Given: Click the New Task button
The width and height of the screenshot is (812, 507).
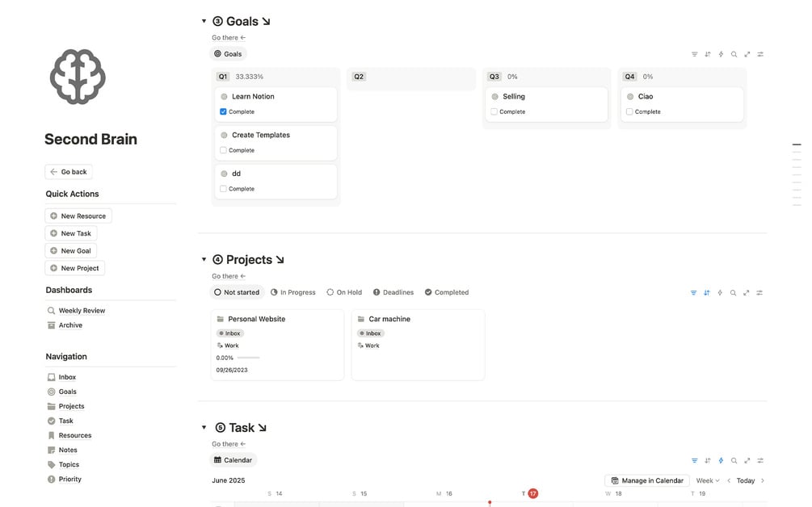Looking at the screenshot, I should [71, 233].
